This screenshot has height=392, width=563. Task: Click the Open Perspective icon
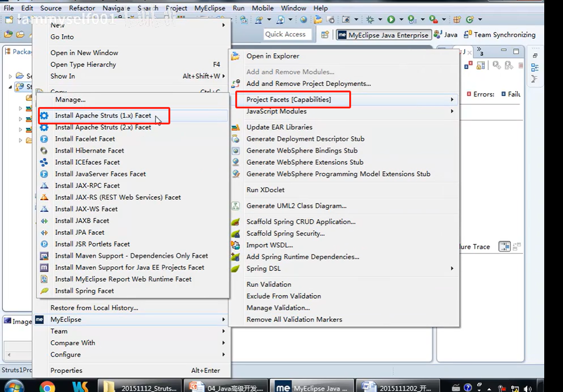(325, 35)
